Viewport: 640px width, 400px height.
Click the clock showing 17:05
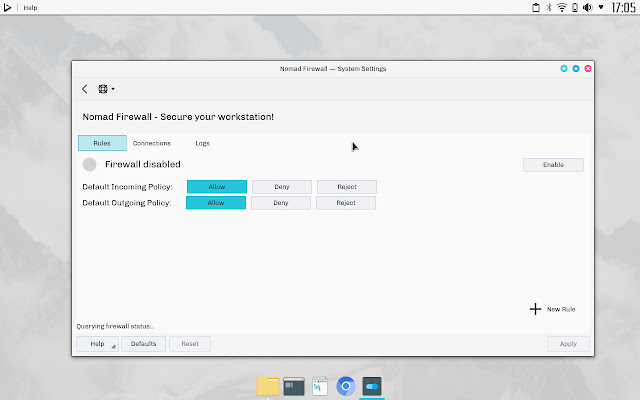coord(623,7)
